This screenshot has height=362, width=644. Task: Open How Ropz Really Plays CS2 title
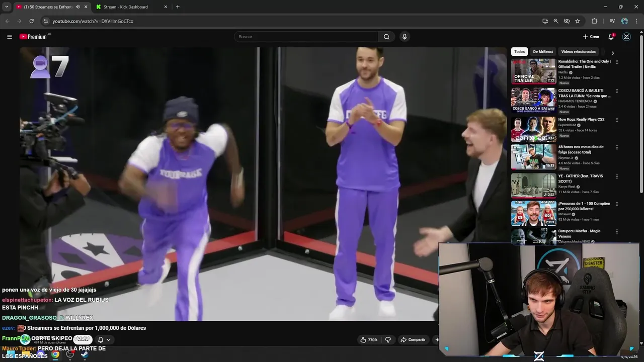coord(581,120)
